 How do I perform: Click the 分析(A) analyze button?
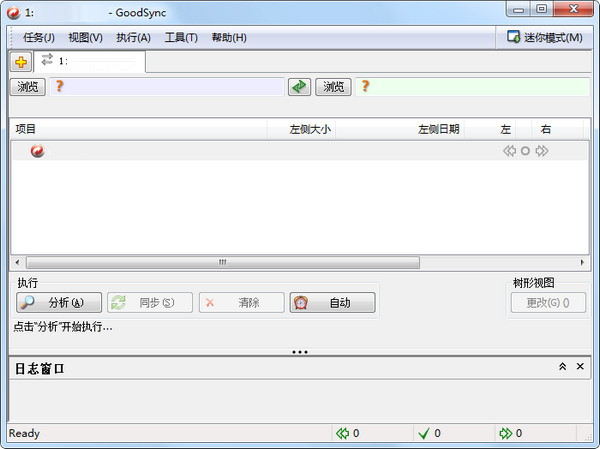coord(59,303)
